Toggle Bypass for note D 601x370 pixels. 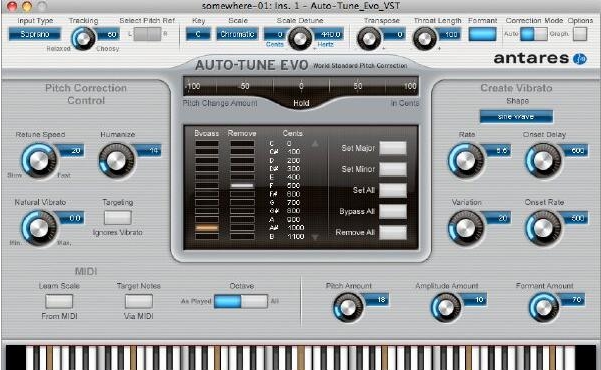click(207, 160)
